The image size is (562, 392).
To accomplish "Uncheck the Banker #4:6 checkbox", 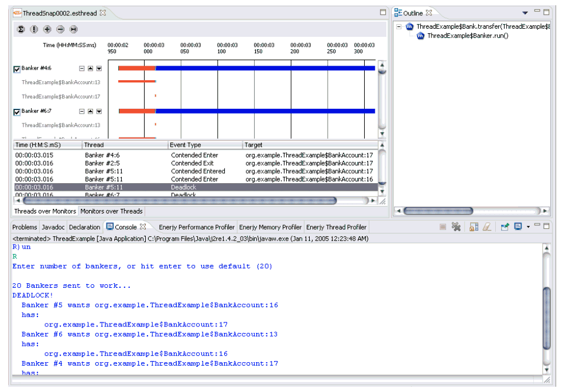I will coord(17,69).
